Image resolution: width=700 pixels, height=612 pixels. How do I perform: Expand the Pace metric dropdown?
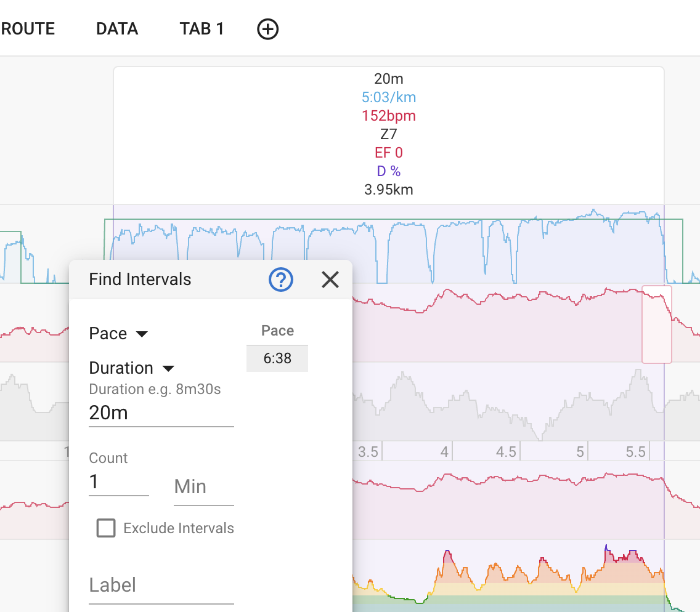pos(118,334)
